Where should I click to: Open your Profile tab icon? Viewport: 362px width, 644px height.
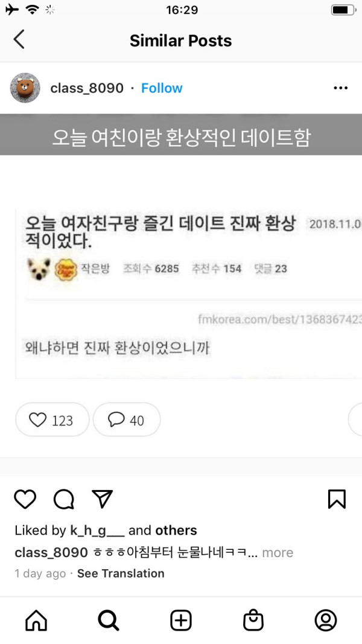point(326,620)
